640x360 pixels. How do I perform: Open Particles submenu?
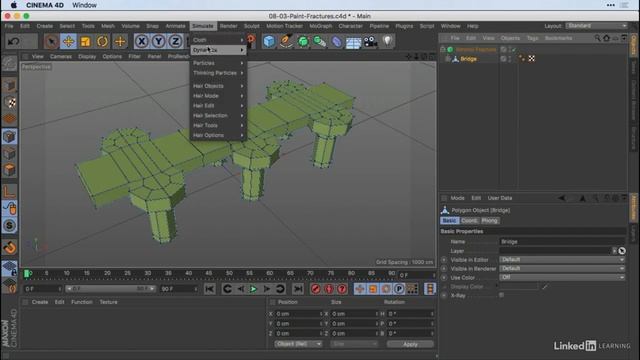pos(218,63)
